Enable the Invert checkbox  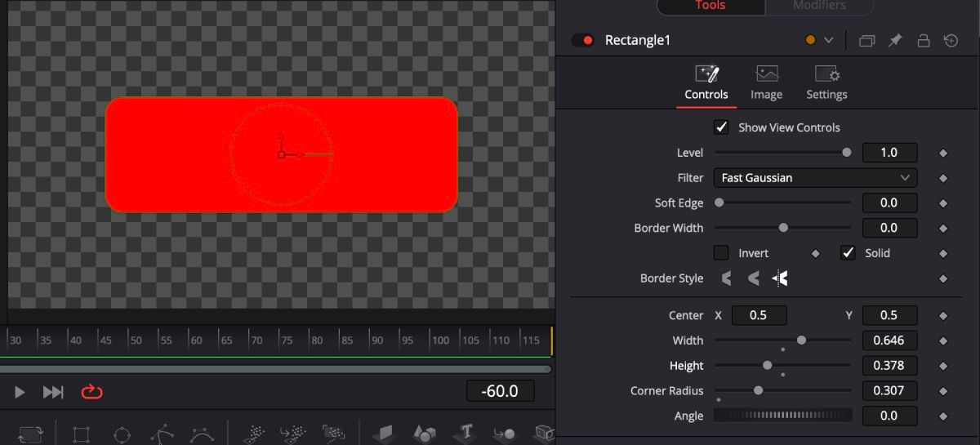tap(721, 253)
